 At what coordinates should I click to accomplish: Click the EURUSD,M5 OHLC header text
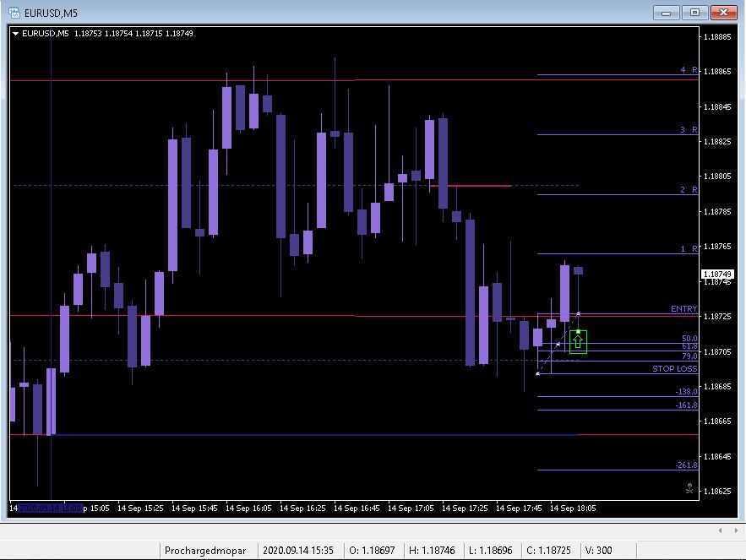(x=107, y=34)
